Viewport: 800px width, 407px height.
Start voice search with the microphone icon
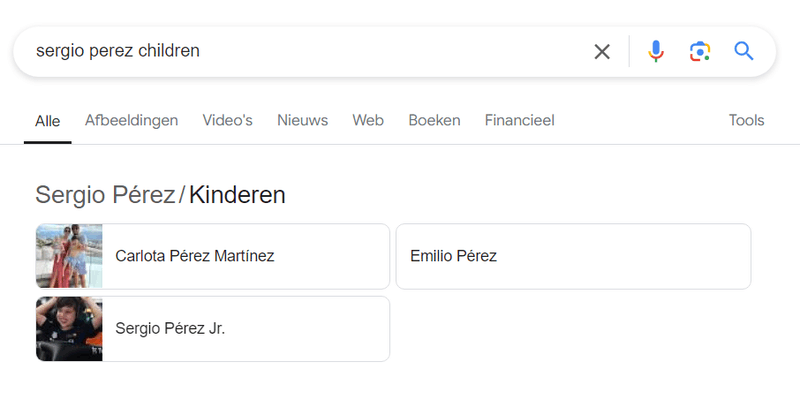point(656,52)
